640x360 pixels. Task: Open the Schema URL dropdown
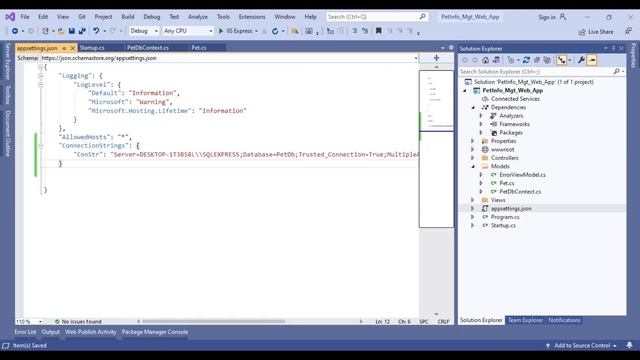point(416,58)
